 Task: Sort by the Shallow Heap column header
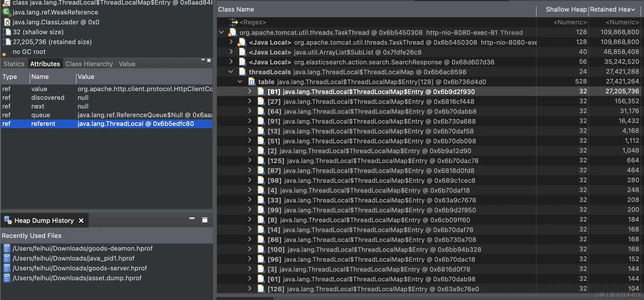562,10
